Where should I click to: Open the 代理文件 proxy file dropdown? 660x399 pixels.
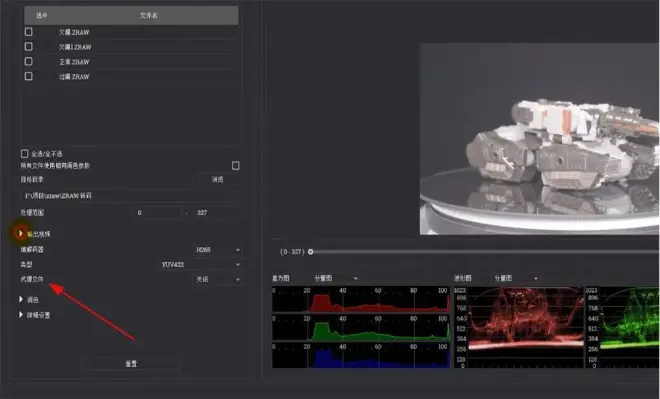click(x=217, y=279)
